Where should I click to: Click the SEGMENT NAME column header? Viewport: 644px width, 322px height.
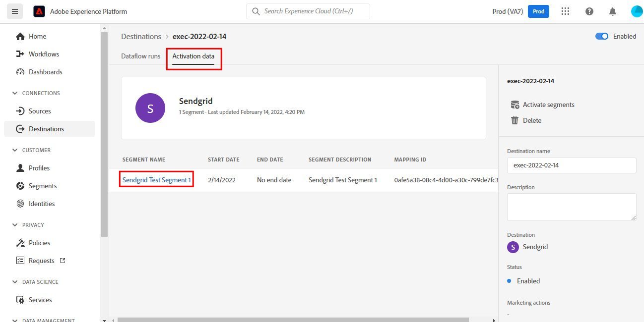144,160
